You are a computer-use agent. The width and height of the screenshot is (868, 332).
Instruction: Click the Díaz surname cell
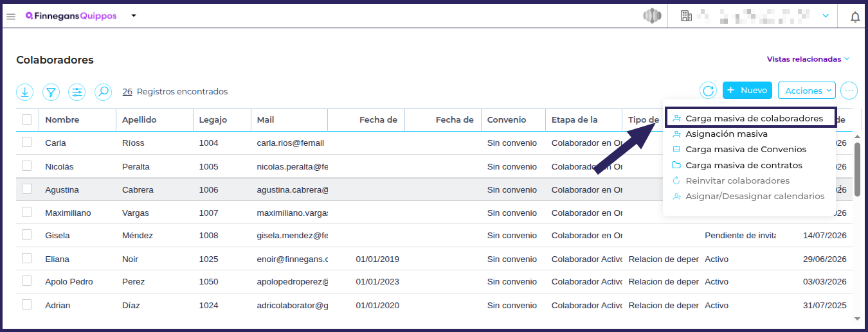click(132, 305)
